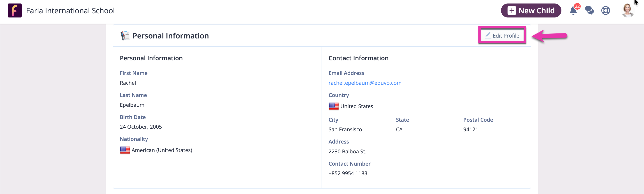This screenshot has height=194, width=644.
Task: Click the contact number +852 9954 1183
Action: [347, 173]
